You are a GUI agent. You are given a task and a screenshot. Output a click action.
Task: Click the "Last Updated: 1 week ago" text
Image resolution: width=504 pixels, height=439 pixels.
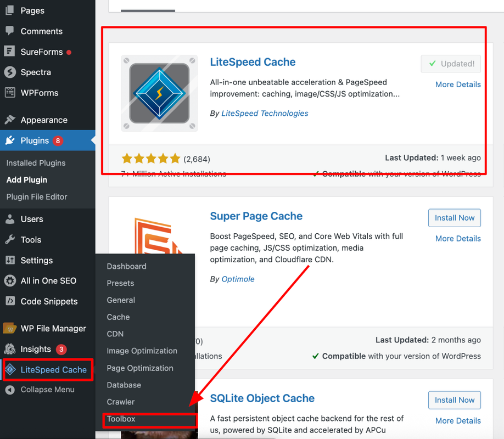click(433, 158)
